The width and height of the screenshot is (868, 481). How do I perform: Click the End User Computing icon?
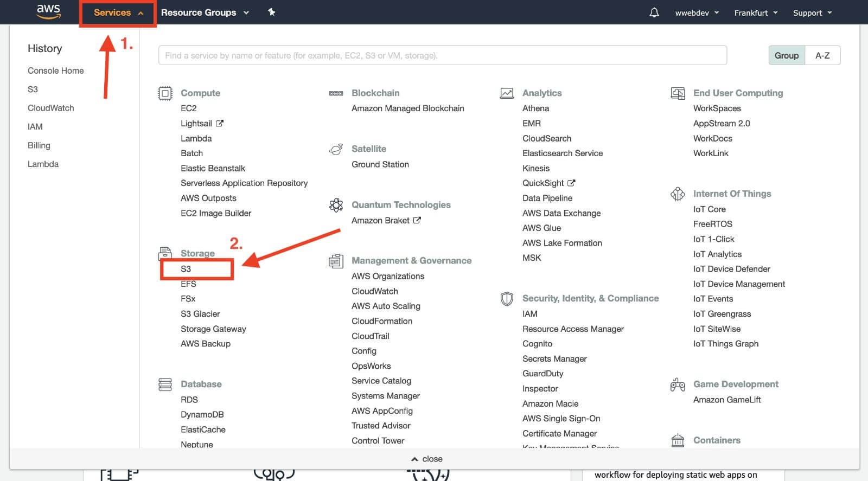678,93
